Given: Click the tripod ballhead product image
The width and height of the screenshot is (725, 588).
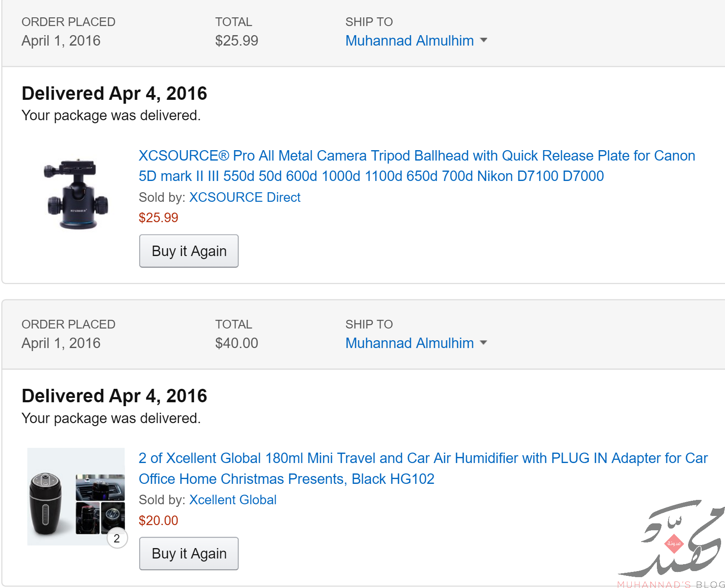Looking at the screenshot, I should pos(76,194).
